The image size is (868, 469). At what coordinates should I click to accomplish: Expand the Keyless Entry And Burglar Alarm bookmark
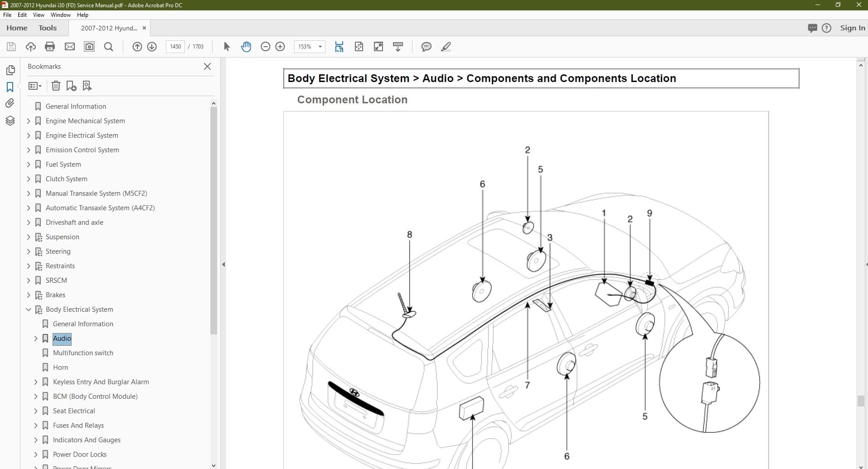(x=36, y=382)
